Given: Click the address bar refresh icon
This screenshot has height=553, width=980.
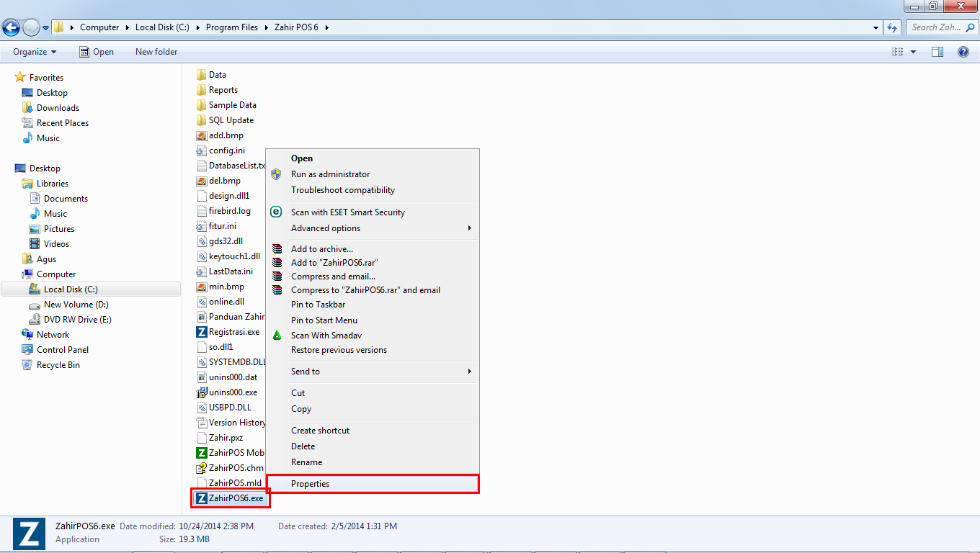Looking at the screenshot, I should pos(892,27).
